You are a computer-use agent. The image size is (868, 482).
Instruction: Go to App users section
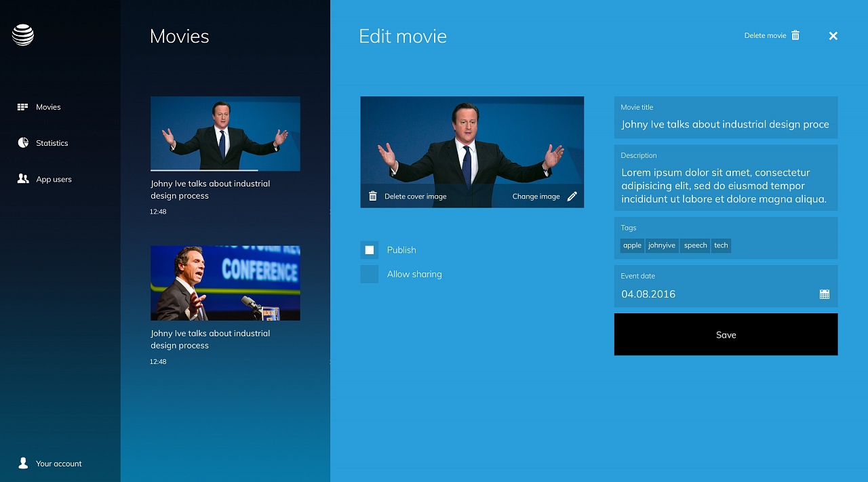(54, 179)
